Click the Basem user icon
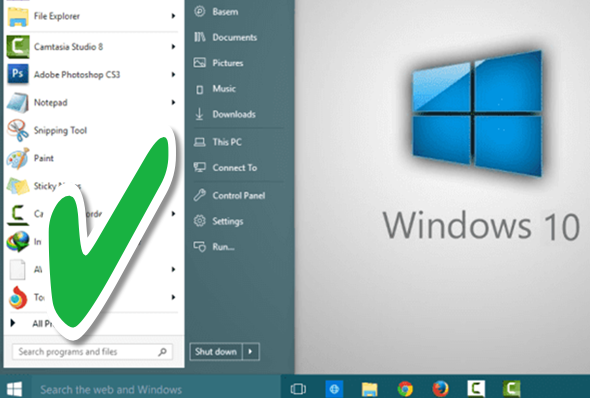 point(199,12)
